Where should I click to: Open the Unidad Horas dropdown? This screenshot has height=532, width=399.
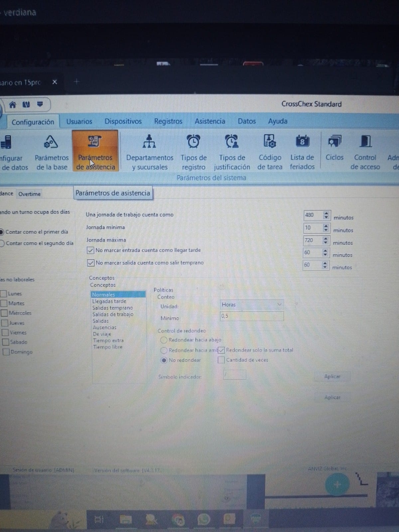coord(252,304)
